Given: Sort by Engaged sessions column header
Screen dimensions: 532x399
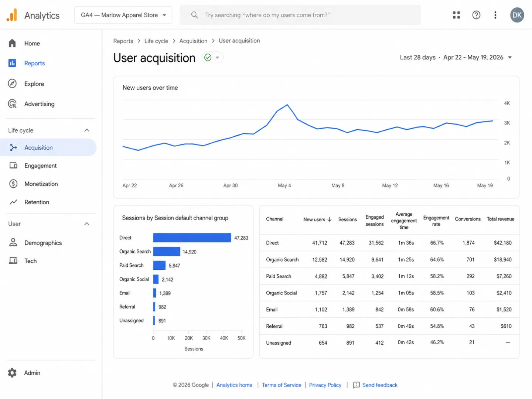Looking at the screenshot, I should pyautogui.click(x=375, y=221).
